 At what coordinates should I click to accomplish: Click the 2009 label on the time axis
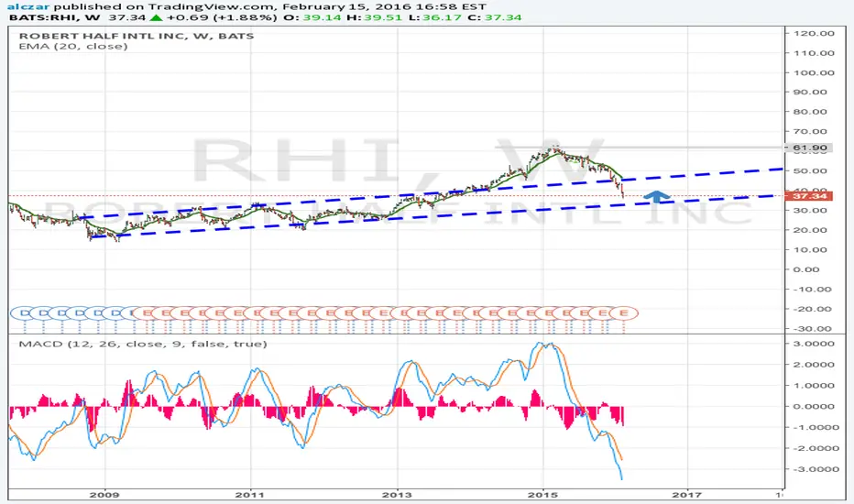pyautogui.click(x=104, y=495)
